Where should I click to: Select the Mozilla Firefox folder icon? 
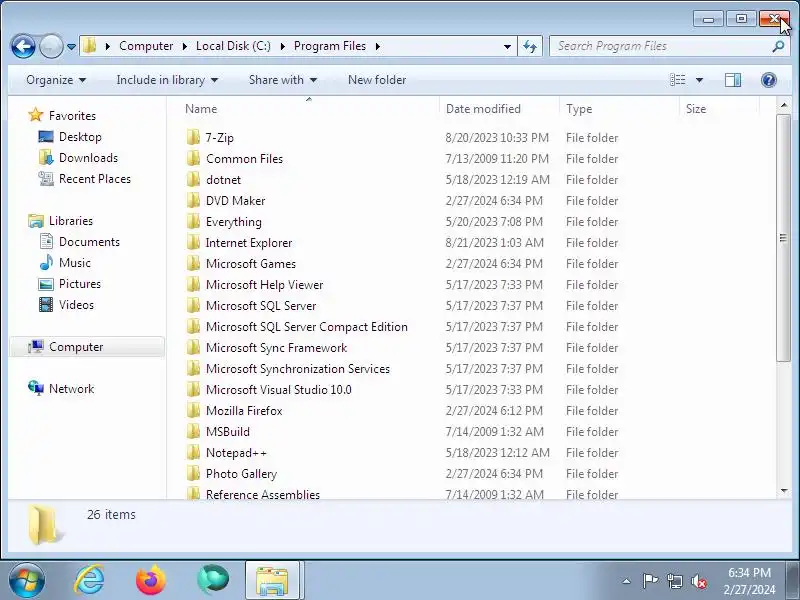point(193,410)
